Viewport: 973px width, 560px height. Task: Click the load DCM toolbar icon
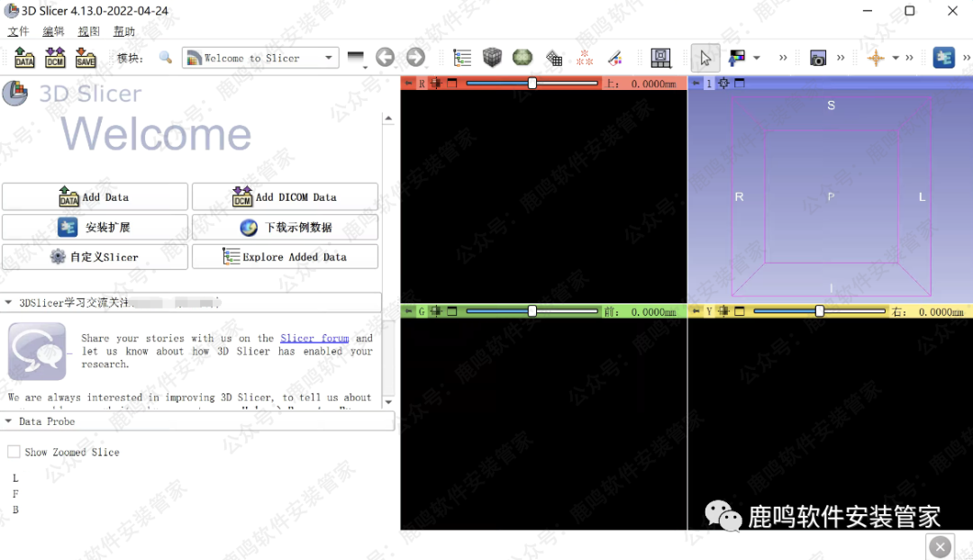pyautogui.click(x=55, y=59)
